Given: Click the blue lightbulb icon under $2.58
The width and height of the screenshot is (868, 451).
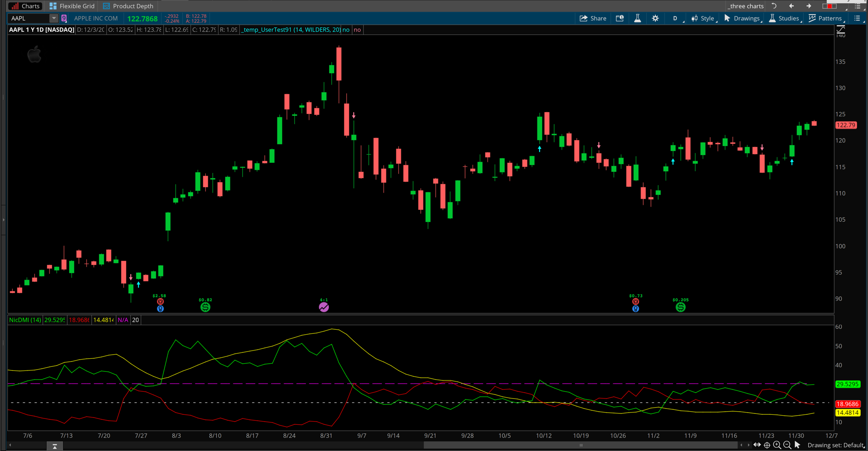Looking at the screenshot, I should [160, 309].
